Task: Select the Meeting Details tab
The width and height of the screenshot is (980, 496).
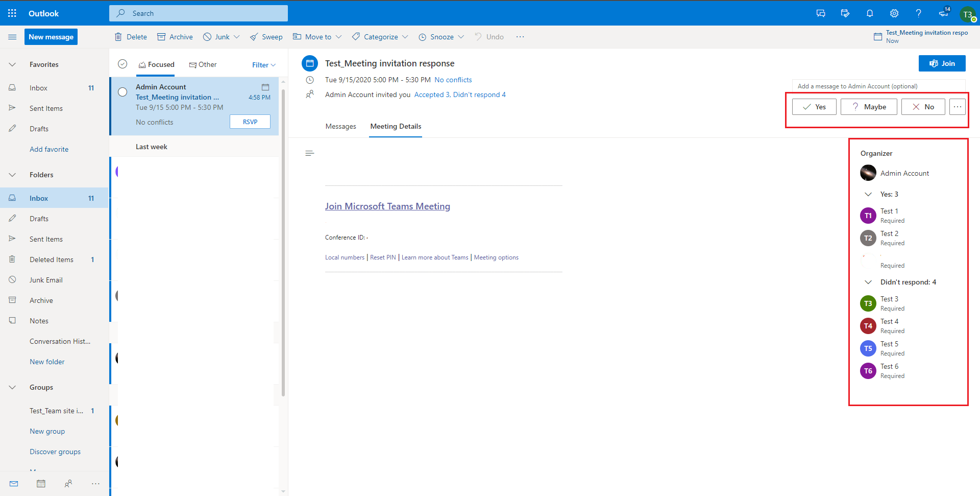Action: (x=396, y=126)
